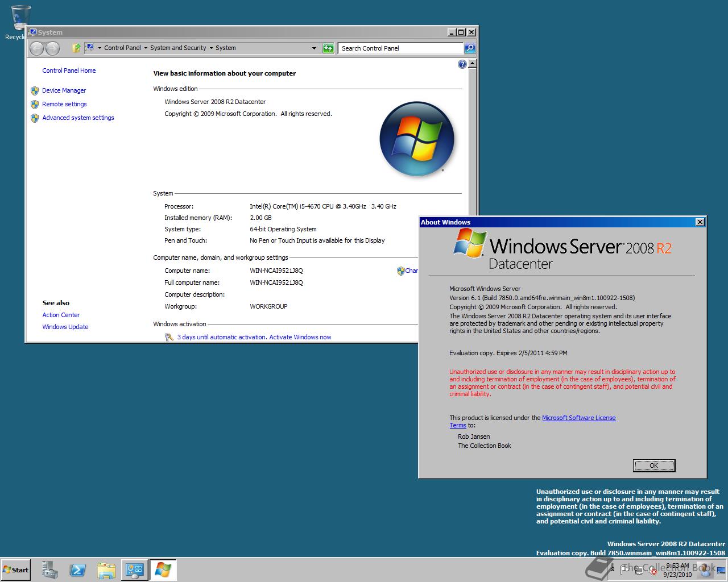The height and width of the screenshot is (582, 728).
Task: Open the Start menu
Action: coord(15,570)
